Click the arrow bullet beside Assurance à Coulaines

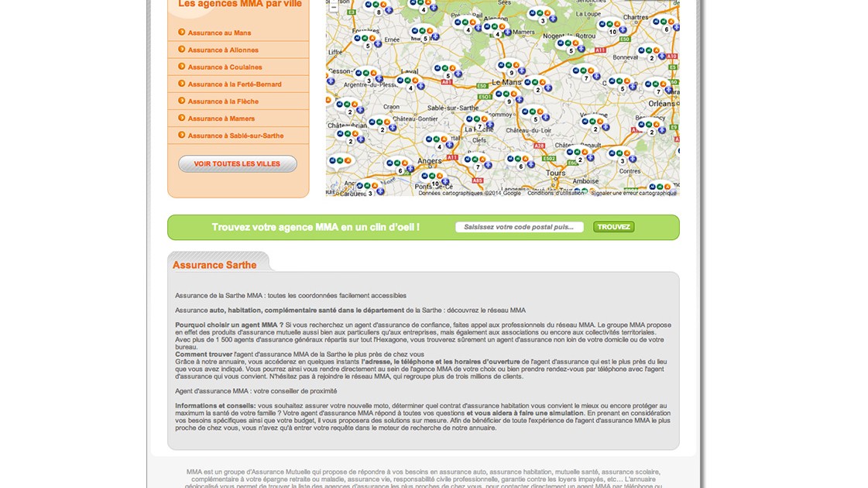click(181, 67)
